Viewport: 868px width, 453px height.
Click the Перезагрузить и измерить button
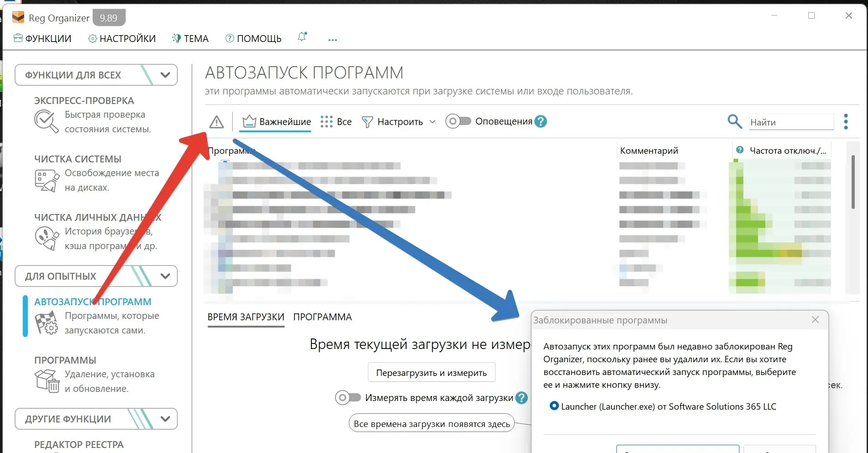[x=431, y=373]
